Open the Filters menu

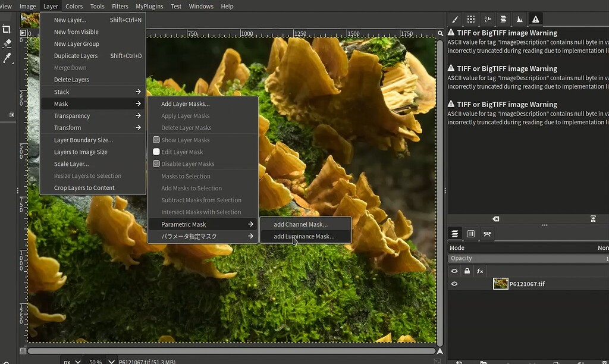pos(120,6)
